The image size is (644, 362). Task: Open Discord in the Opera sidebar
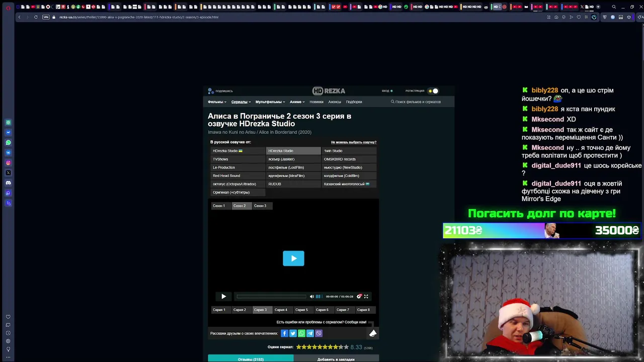(x=8, y=183)
